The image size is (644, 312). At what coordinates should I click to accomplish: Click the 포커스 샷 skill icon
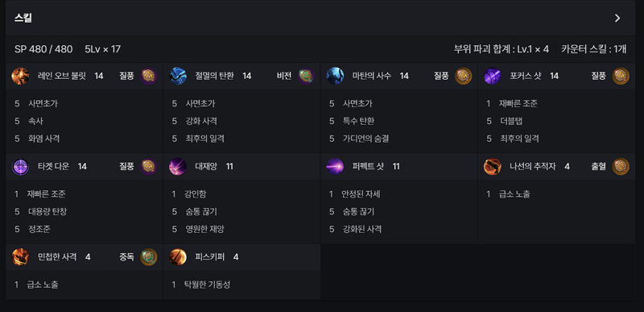(x=493, y=76)
